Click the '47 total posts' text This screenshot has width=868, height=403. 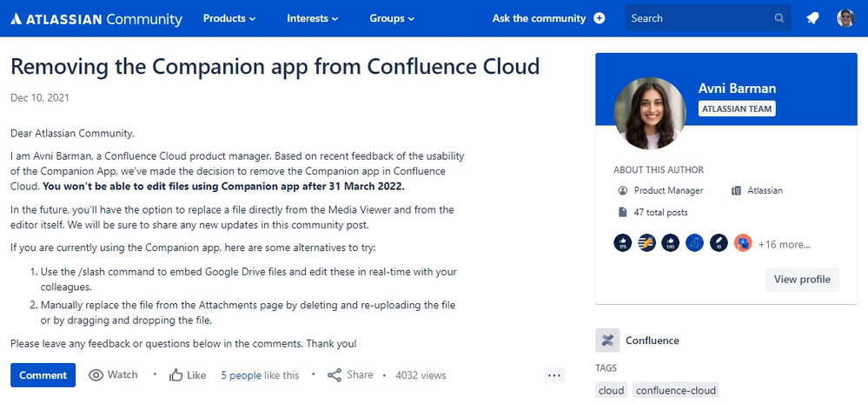(x=661, y=212)
